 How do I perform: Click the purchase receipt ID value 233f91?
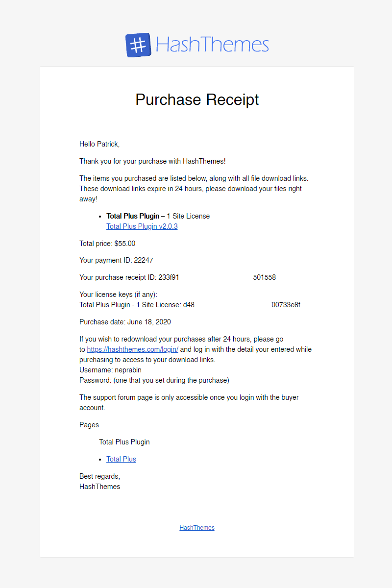[x=169, y=277]
